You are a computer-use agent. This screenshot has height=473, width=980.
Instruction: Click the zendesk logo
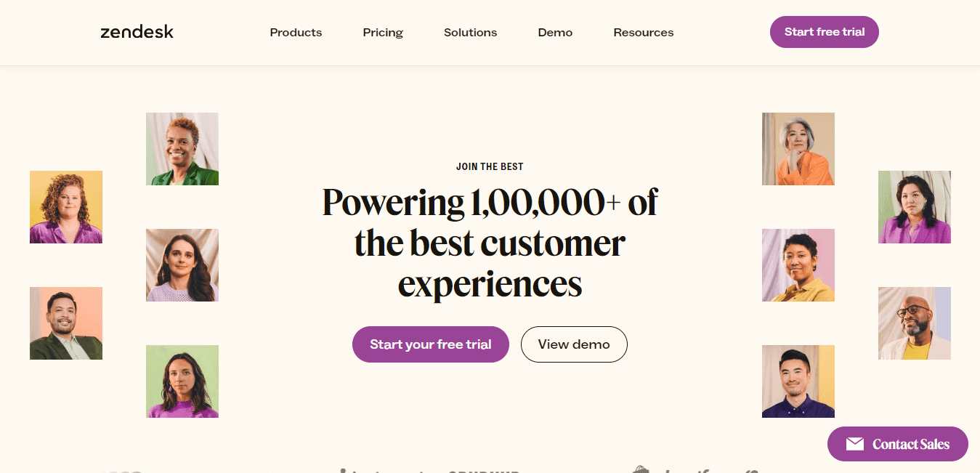pos(137,31)
